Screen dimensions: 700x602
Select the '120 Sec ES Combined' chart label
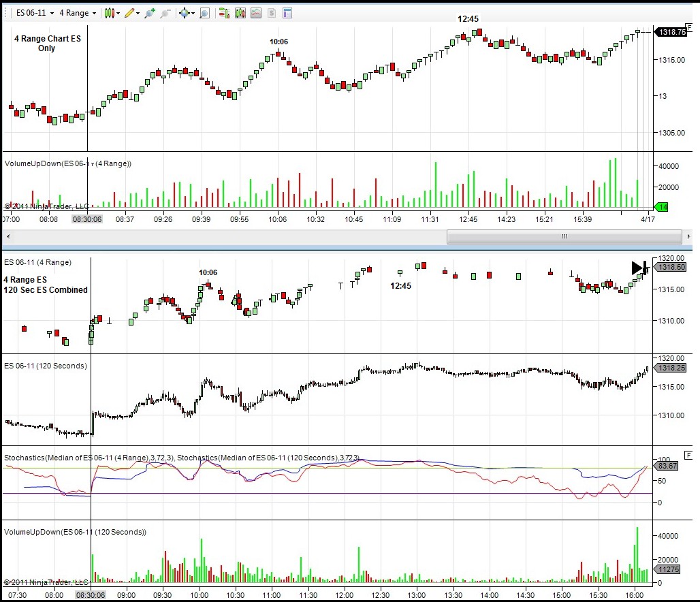(x=46, y=290)
